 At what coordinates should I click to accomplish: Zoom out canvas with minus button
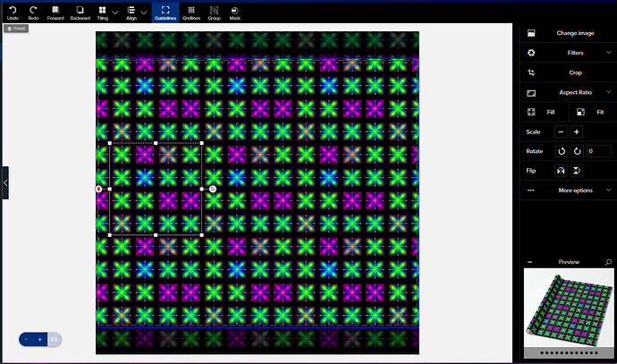(26, 339)
